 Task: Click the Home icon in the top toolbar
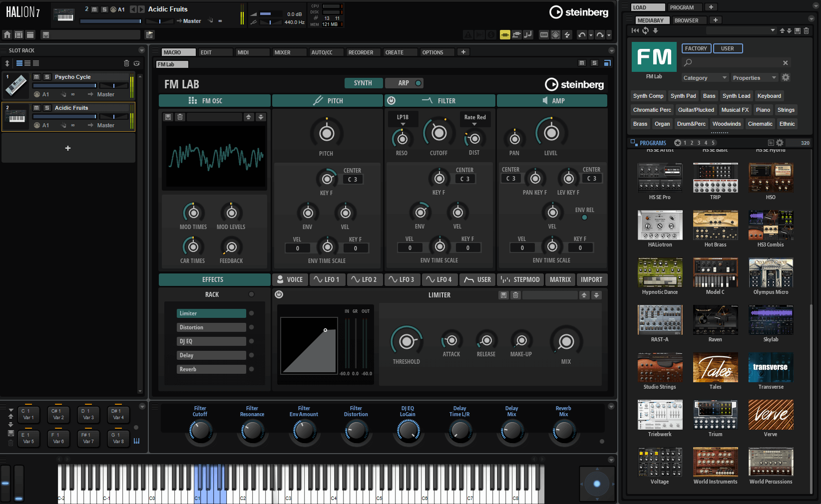pos(7,35)
